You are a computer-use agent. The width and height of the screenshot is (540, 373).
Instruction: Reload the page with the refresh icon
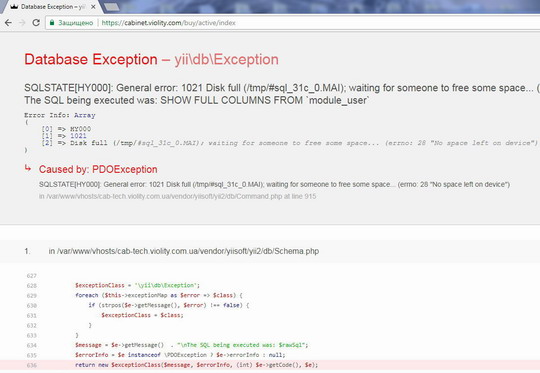click(x=36, y=23)
